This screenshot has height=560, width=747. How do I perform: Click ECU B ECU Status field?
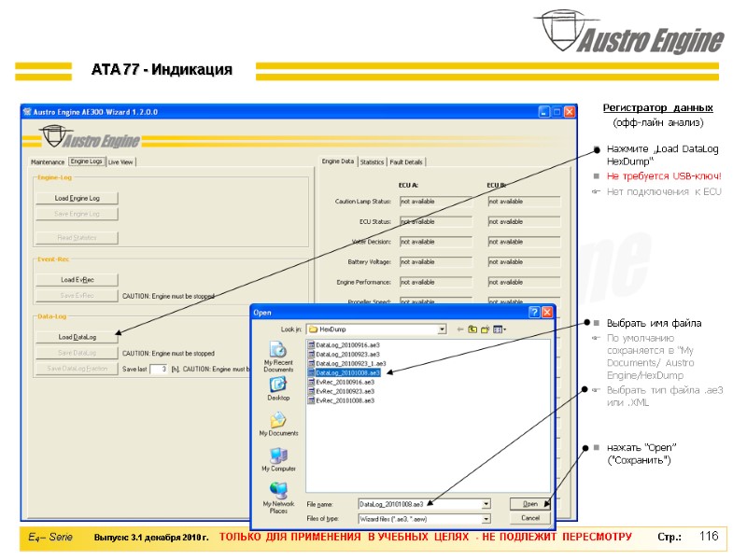[x=524, y=222]
